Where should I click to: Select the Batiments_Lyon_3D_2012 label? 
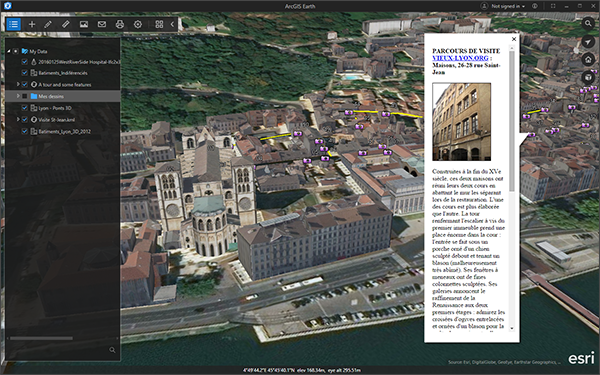pos(64,132)
